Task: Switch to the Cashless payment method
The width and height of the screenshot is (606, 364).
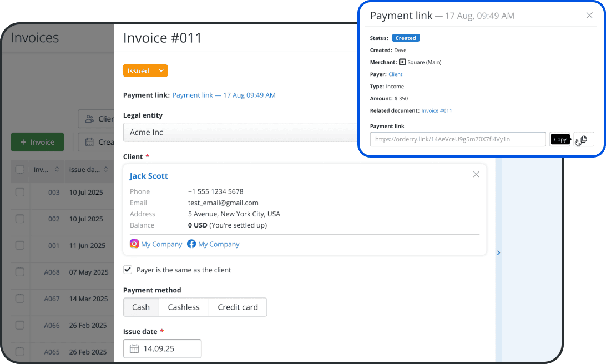Action: (184, 307)
